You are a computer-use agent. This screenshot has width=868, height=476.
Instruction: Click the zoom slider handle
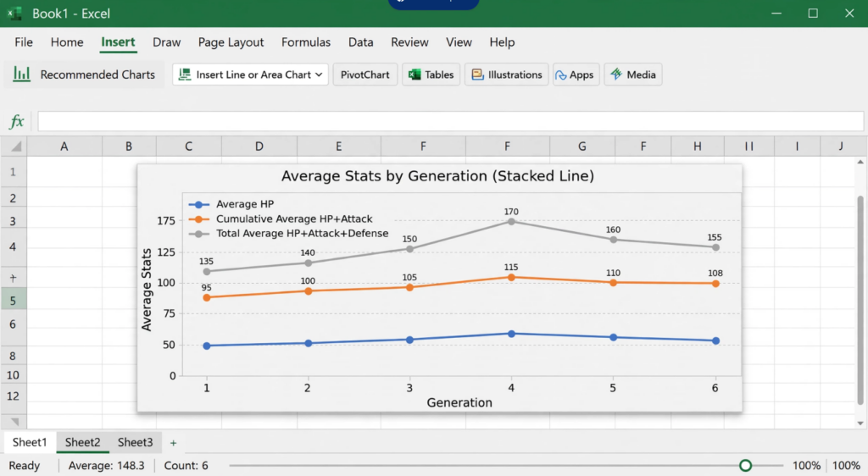click(745, 466)
